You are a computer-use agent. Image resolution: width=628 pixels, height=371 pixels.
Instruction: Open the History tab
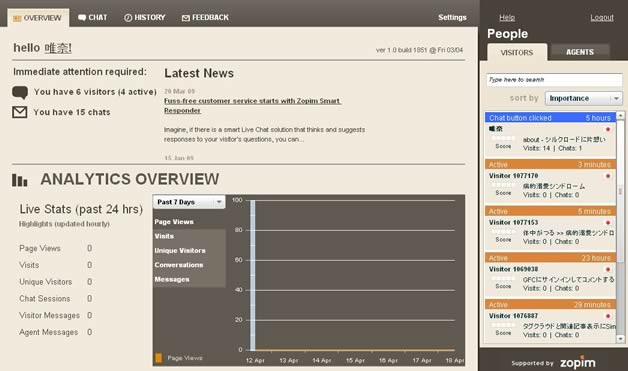pyautogui.click(x=145, y=18)
